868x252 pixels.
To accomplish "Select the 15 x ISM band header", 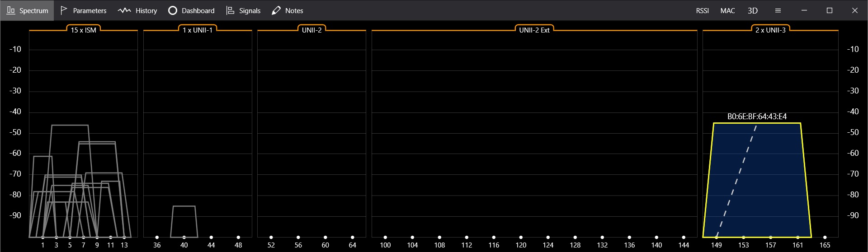I will (83, 30).
